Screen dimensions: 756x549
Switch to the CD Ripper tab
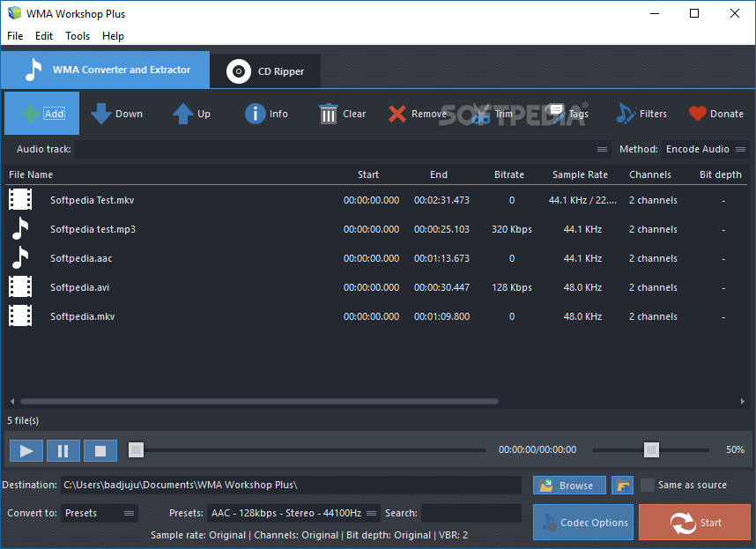click(x=265, y=71)
